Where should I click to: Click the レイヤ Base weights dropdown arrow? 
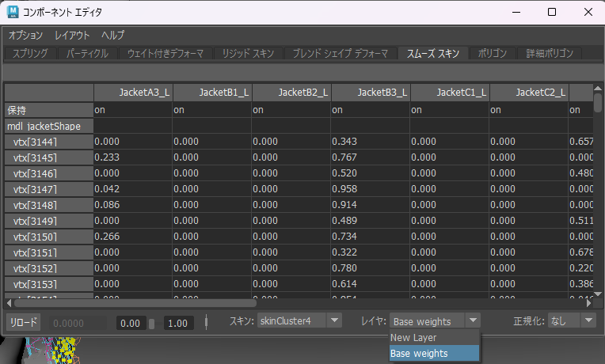pyautogui.click(x=473, y=320)
